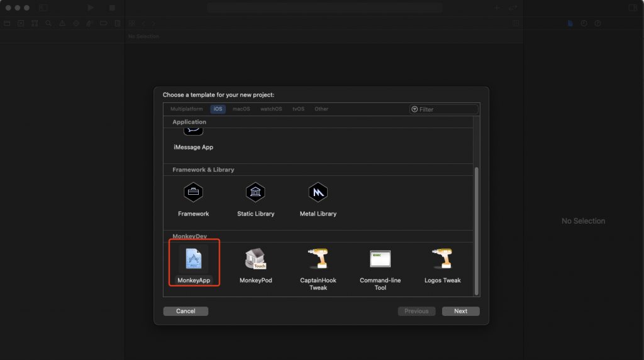Open the Report navigator icon
644x360 pixels.
point(118,23)
